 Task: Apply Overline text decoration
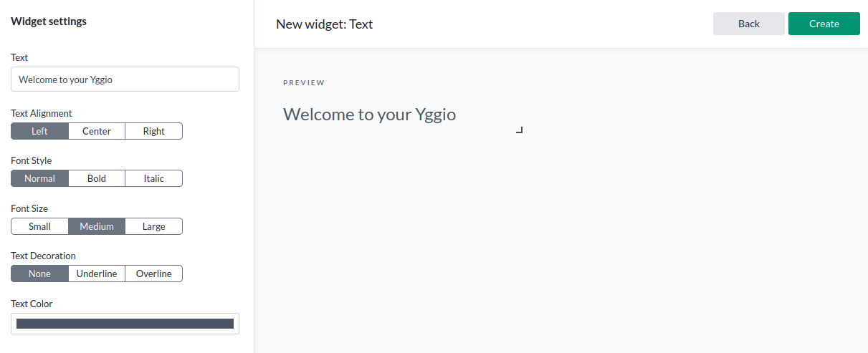click(153, 274)
